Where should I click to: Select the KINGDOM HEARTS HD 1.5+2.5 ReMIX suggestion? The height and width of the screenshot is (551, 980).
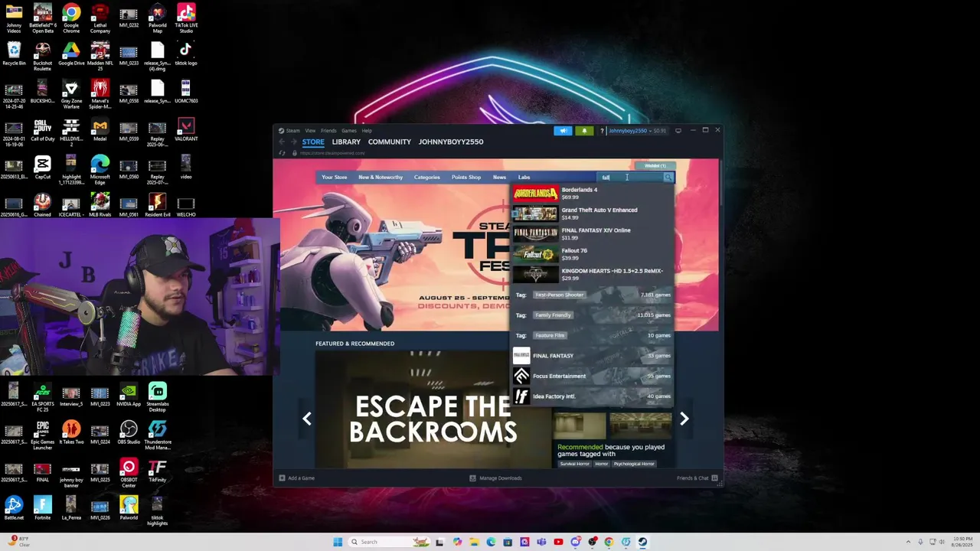[593, 275]
